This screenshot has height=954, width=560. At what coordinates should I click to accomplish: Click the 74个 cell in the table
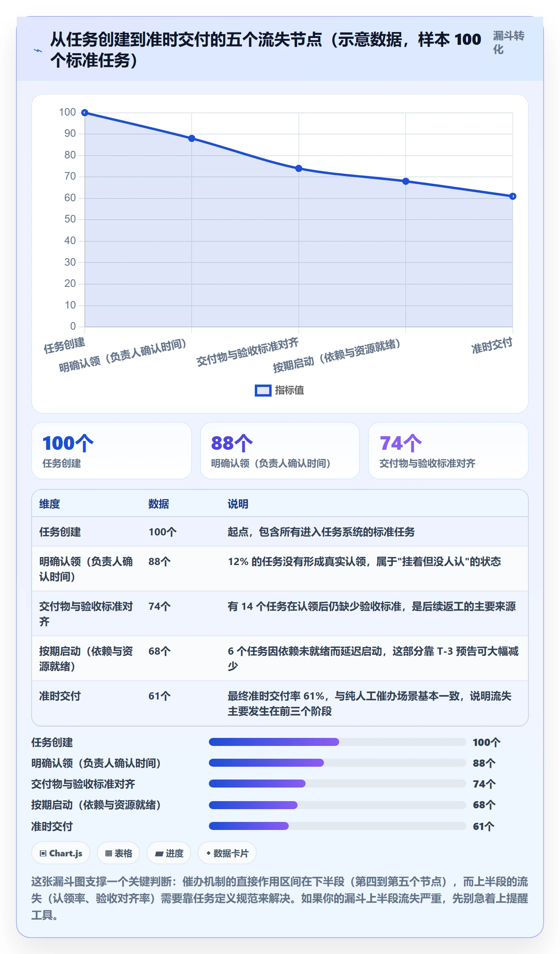click(x=160, y=606)
